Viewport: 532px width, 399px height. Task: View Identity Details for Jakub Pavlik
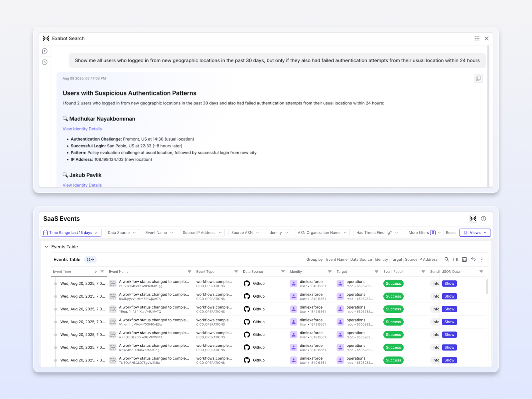(x=82, y=185)
